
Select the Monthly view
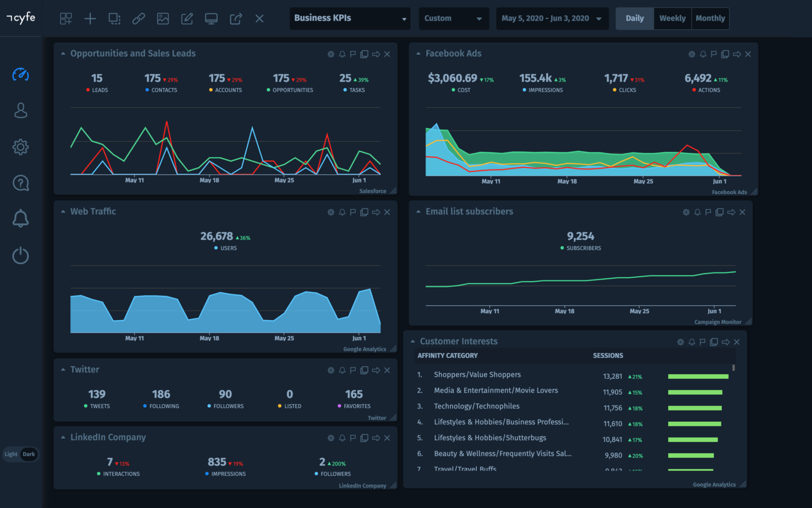pyautogui.click(x=710, y=18)
